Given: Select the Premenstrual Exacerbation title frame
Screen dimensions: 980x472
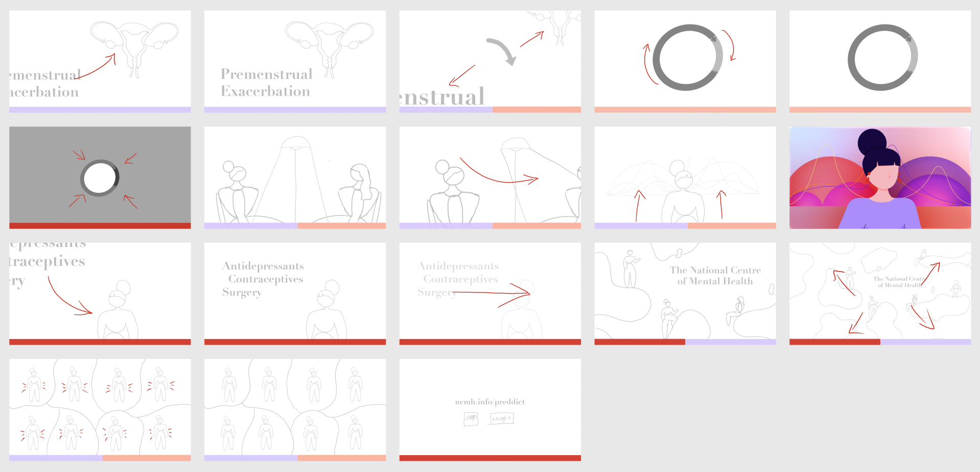Looking at the screenshot, I should coord(295,61).
